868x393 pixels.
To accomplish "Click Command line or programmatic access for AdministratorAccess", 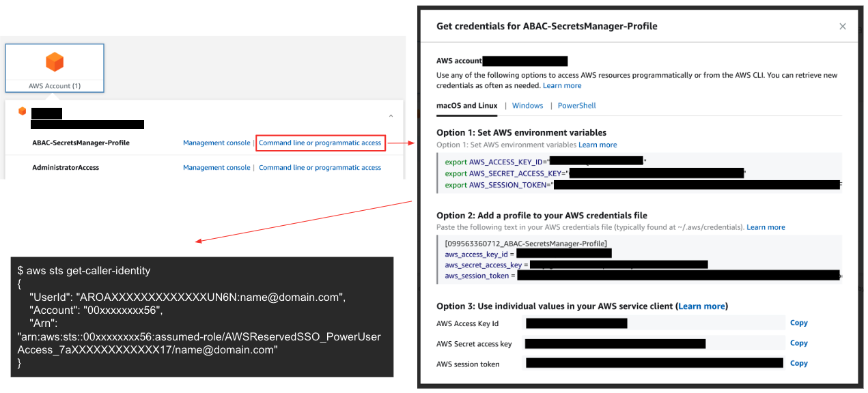I will pos(320,167).
